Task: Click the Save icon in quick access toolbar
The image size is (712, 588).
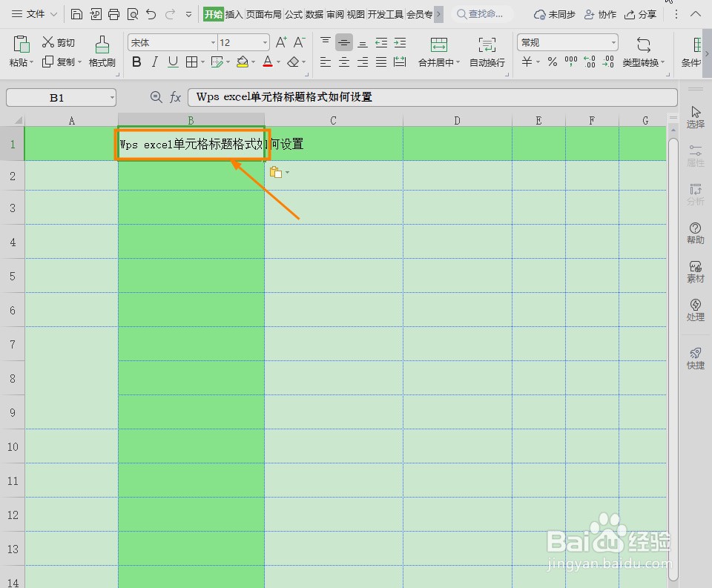Action: pos(76,15)
